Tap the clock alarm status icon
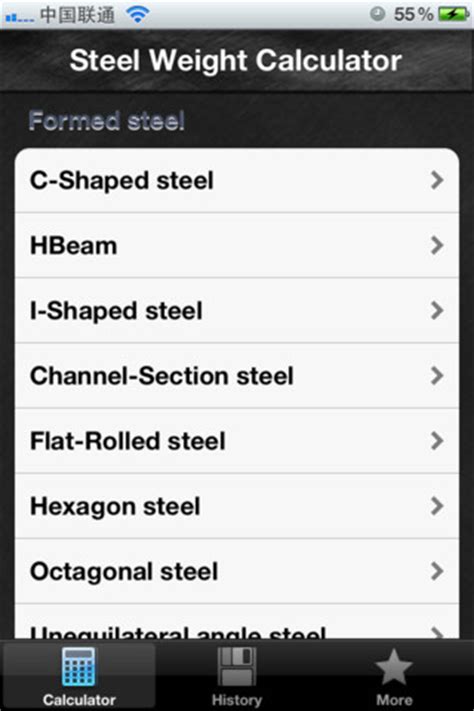474x711 pixels. [377, 14]
